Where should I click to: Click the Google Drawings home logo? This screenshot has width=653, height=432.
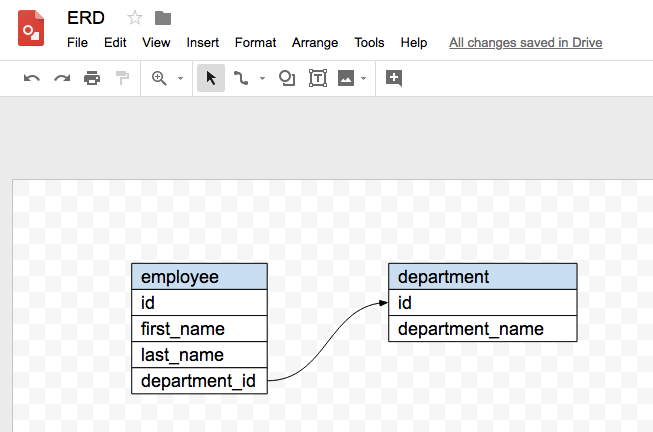[31, 28]
